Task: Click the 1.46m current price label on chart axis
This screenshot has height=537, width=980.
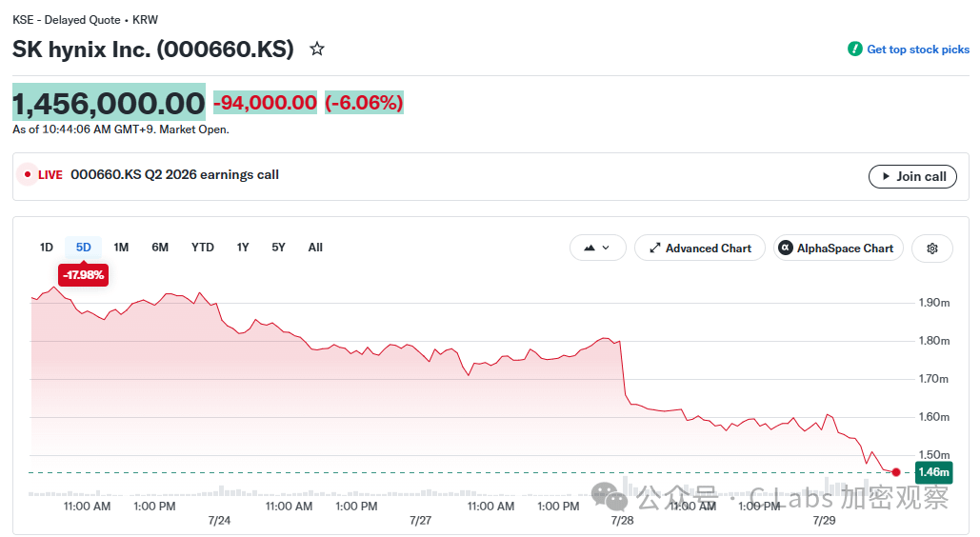Action: pyautogui.click(x=933, y=472)
